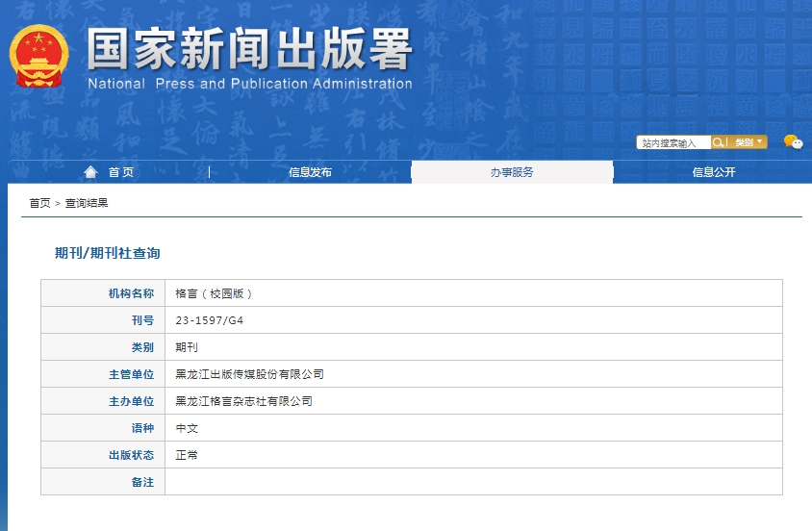Click the 期刊/期刊社查询 heading
The image size is (812, 531).
pyautogui.click(x=107, y=253)
